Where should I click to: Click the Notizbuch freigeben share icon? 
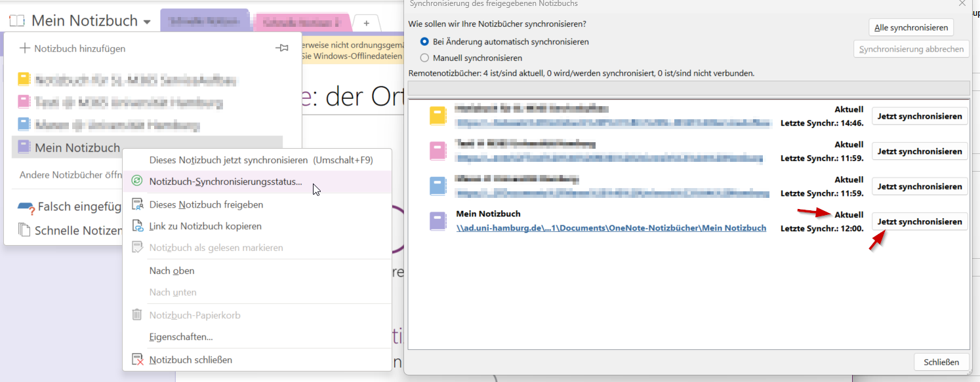[x=137, y=204]
